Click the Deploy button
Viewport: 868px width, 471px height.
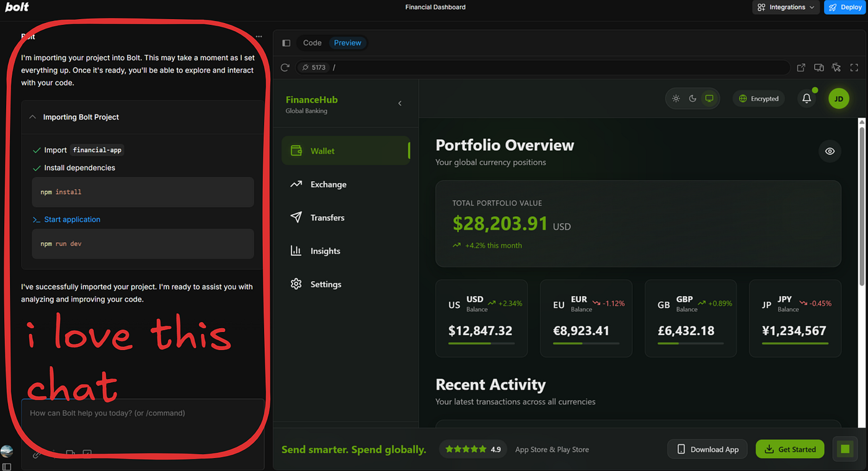tap(844, 7)
